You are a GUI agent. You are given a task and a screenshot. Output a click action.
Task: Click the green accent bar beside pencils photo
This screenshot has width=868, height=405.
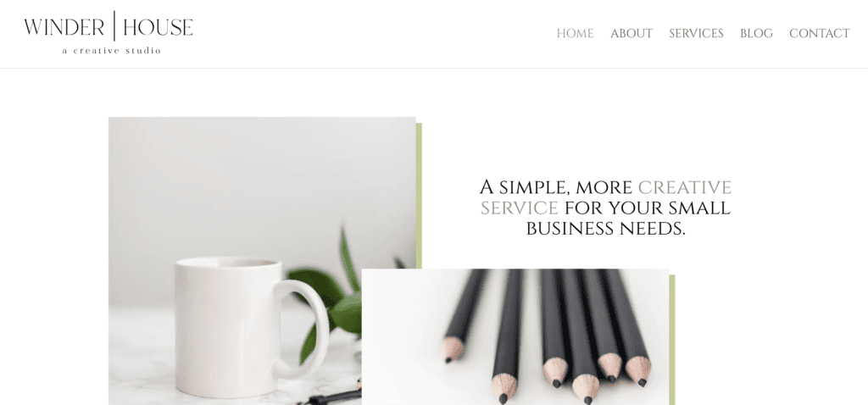672,340
